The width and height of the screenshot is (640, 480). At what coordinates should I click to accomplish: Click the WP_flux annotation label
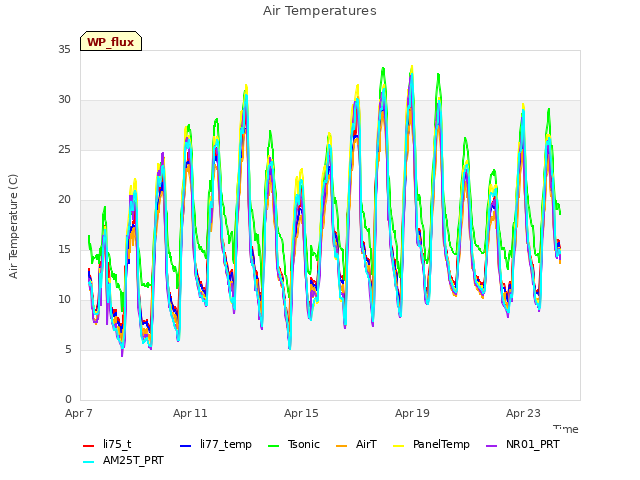[x=111, y=41]
